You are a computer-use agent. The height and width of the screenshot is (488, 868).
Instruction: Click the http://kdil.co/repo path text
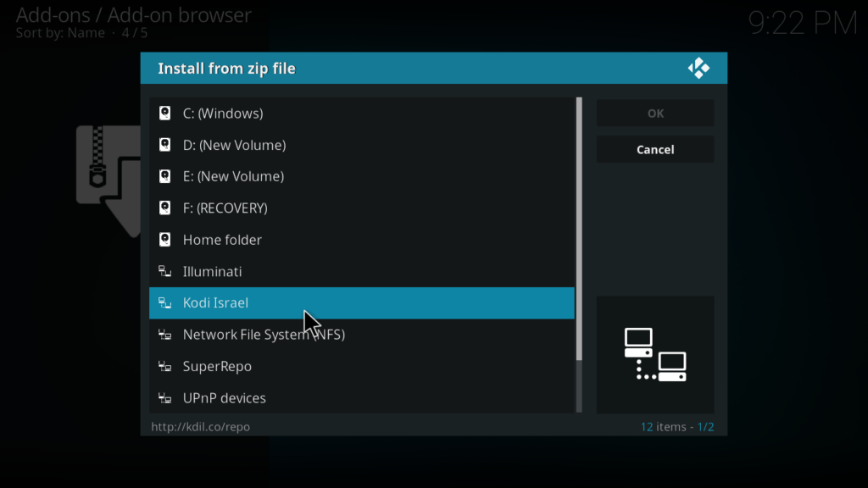click(x=200, y=427)
